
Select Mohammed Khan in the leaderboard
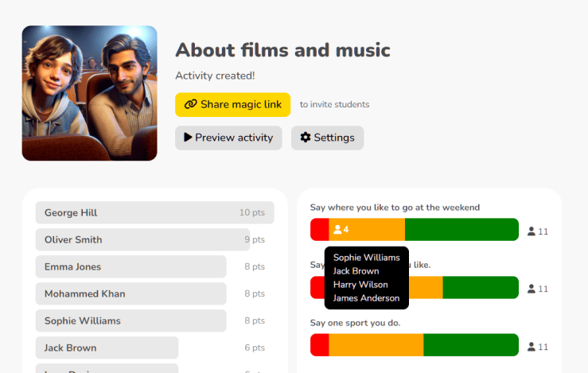coord(130,293)
